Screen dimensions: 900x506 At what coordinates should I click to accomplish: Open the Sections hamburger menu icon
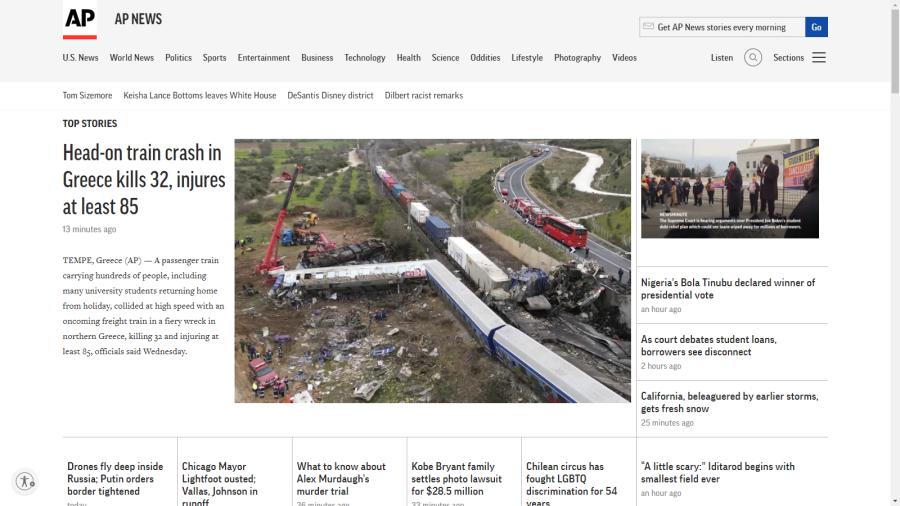819,57
